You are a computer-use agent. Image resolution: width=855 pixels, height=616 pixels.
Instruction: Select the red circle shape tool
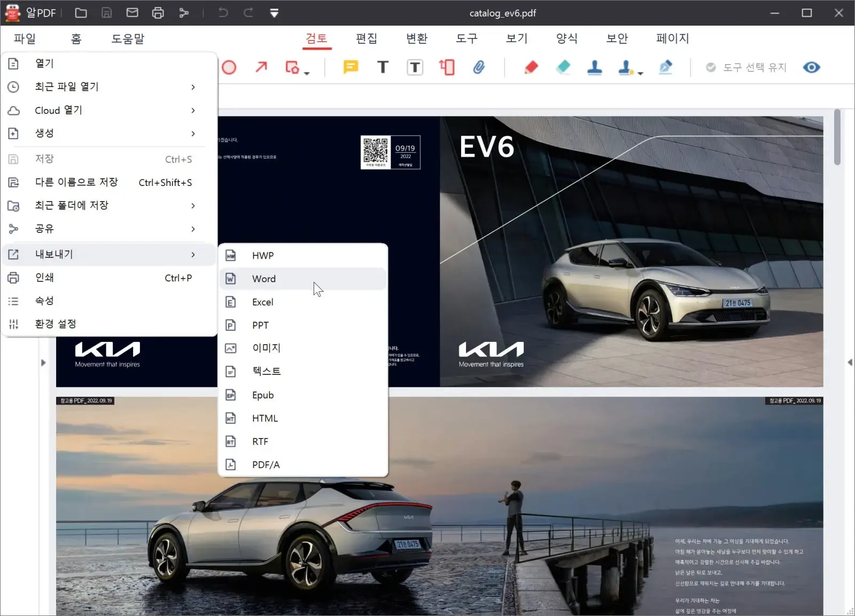(x=229, y=67)
